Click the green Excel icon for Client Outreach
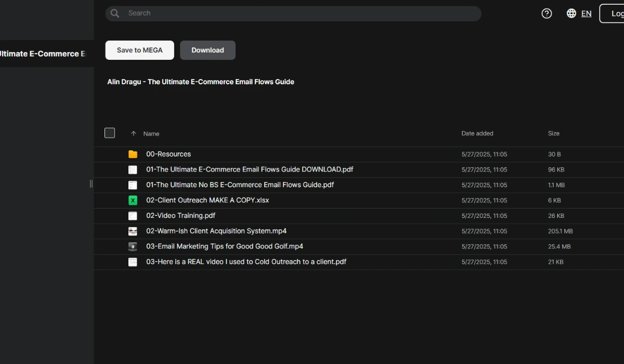Screen dimensions: 624x364 [133, 200]
